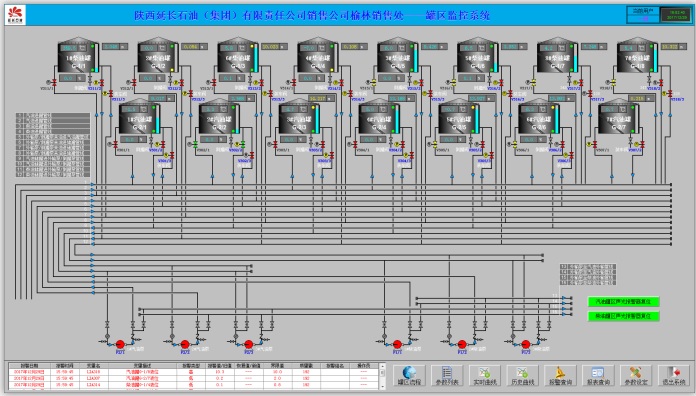Open the 罐区流程 globe icon button
The image size is (696, 396).
[x=409, y=376]
